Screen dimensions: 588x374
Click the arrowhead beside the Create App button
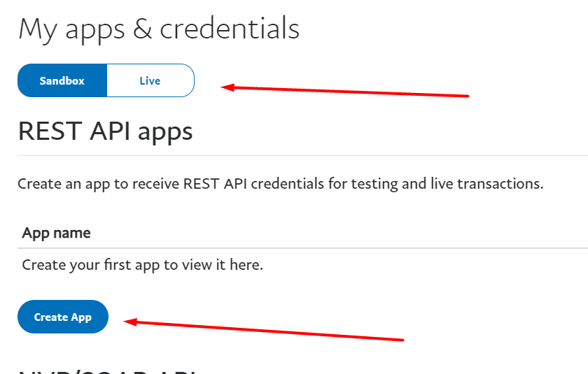click(130, 322)
